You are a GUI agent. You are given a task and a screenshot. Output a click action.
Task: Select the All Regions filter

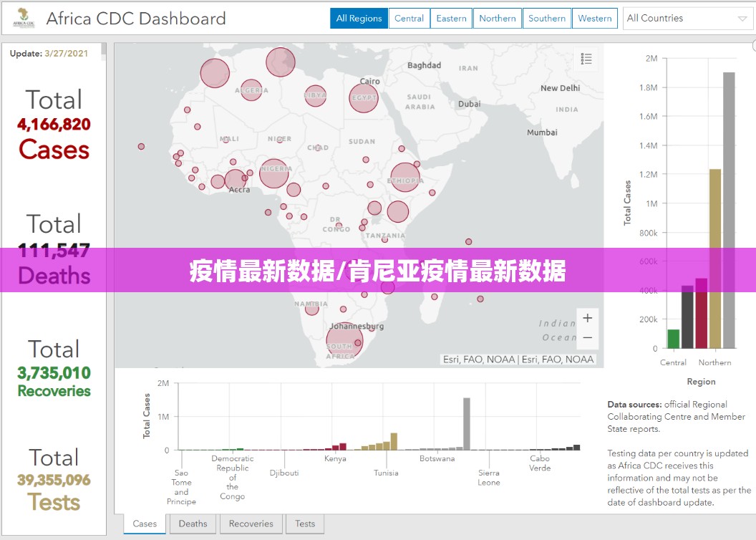[x=359, y=19]
